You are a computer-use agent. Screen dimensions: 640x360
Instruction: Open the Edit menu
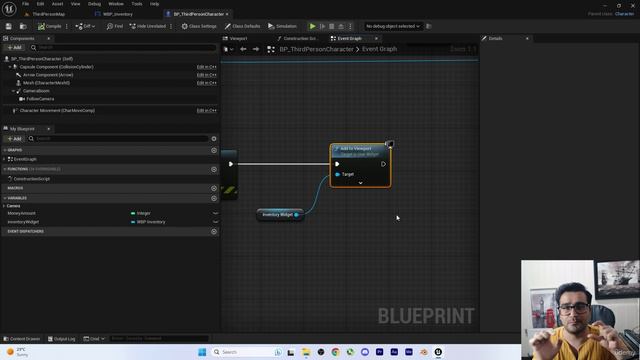click(40, 4)
